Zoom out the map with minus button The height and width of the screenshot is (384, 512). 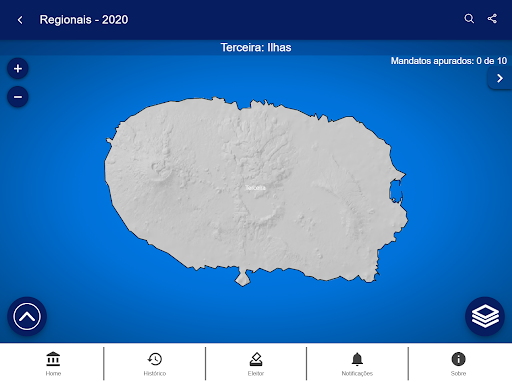tap(18, 97)
